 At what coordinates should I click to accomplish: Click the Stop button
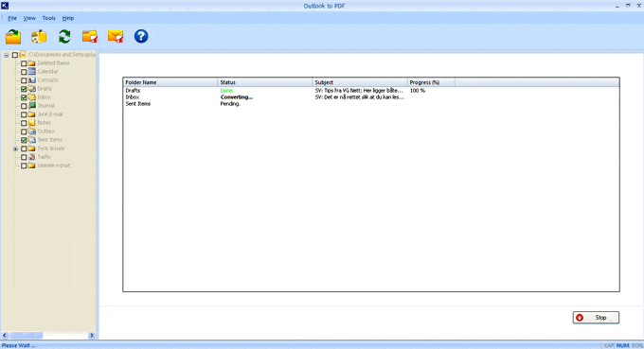pos(596,318)
